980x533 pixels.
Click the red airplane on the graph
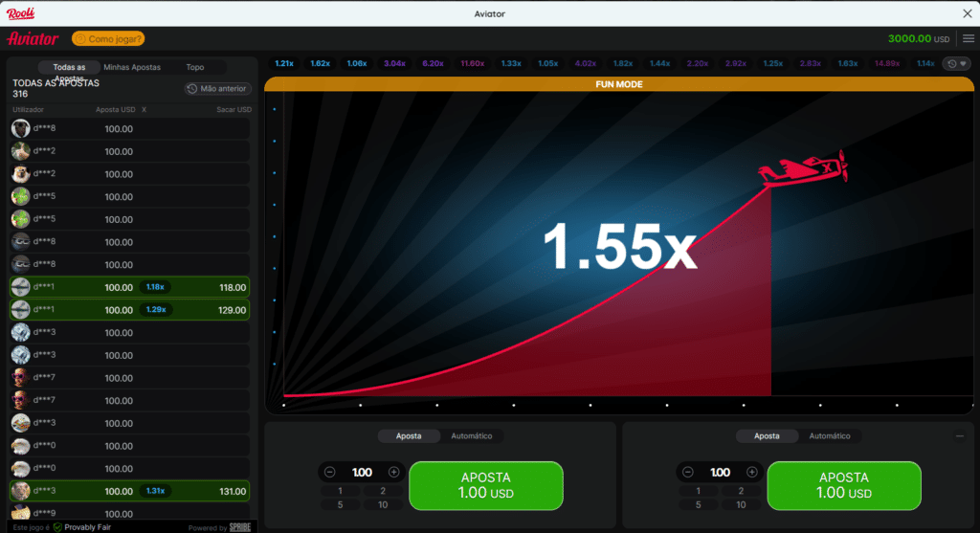804,168
